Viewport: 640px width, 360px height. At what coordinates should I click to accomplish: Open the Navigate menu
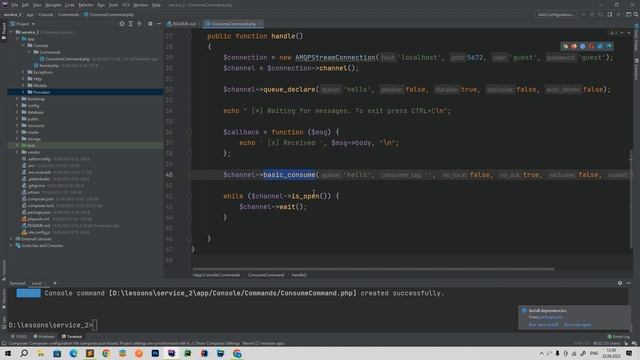click(53, 5)
